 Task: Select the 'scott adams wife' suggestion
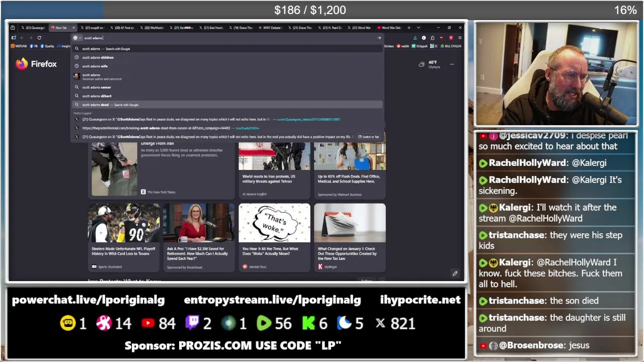(228, 66)
